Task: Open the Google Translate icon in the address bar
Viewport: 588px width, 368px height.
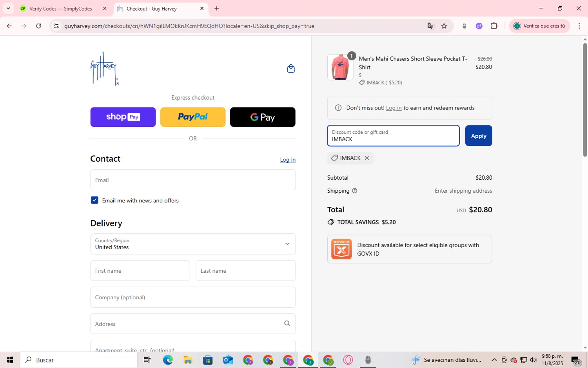Action: (x=431, y=26)
